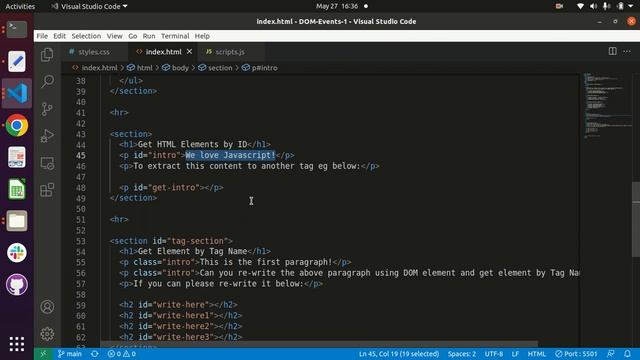Click the feedback icon in status bar
This screenshot has height=360, width=640.
pos(611,354)
